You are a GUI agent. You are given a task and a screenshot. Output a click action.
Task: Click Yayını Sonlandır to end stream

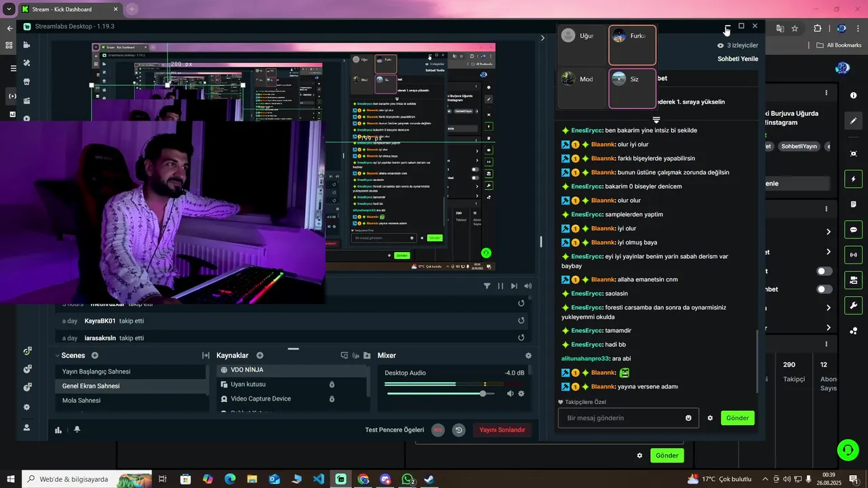[502, 430]
